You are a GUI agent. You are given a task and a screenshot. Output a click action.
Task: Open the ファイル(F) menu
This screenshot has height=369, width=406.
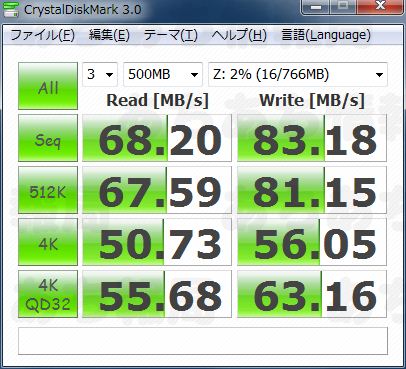click(42, 35)
